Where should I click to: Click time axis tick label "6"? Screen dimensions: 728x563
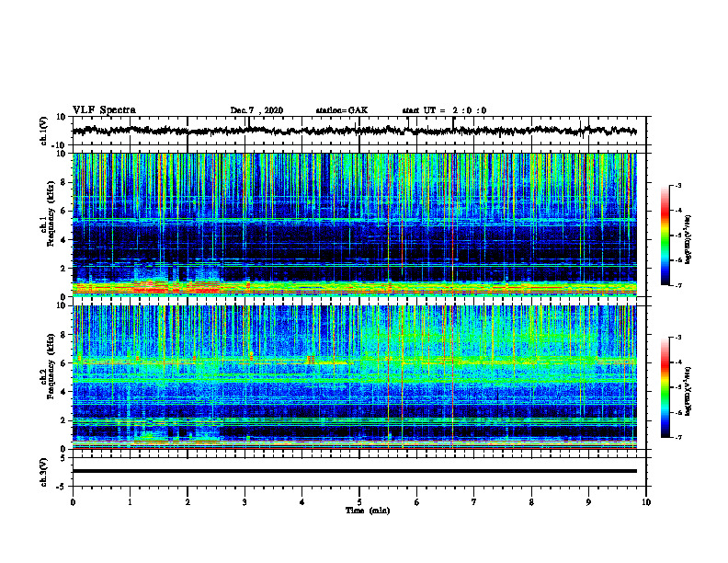(x=417, y=502)
